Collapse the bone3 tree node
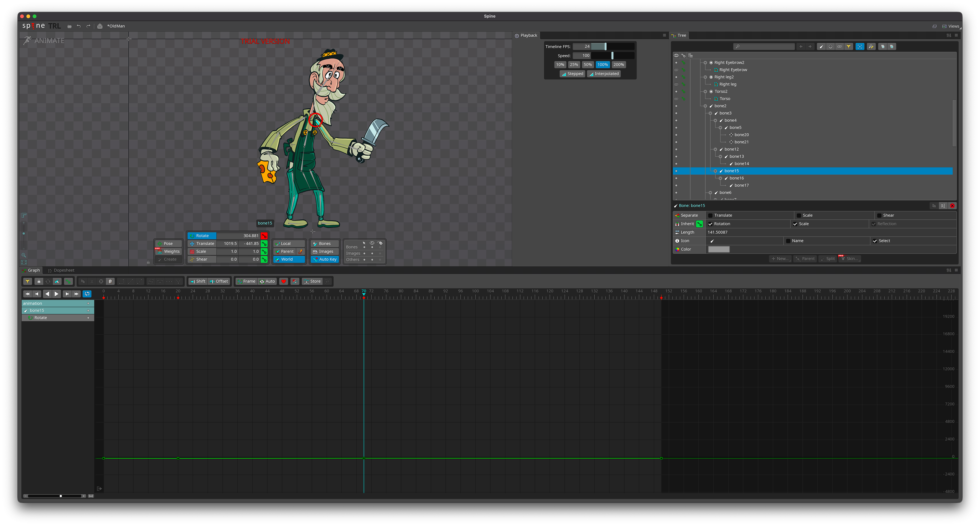980x526 pixels. (710, 113)
